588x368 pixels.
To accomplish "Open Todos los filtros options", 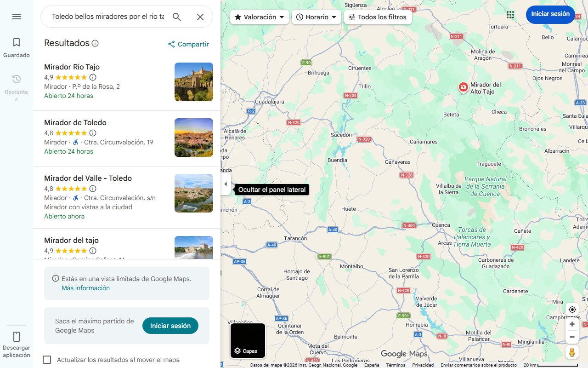I will pos(378,17).
